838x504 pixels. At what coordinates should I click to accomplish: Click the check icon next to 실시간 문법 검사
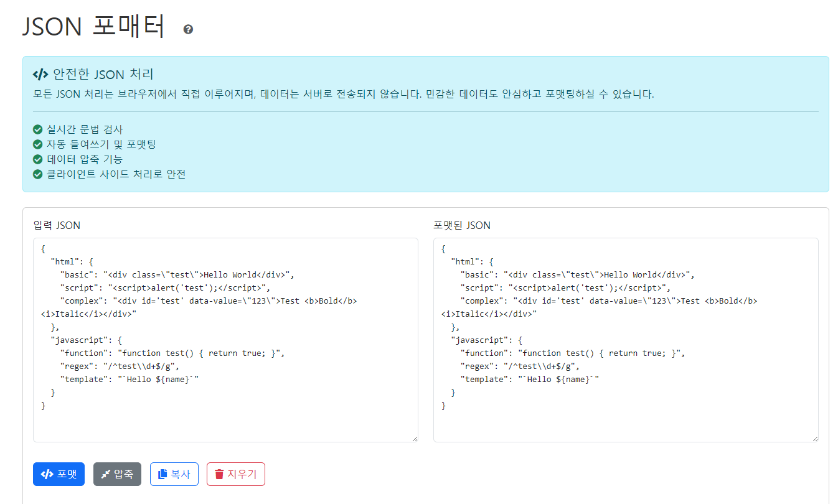[37, 130]
